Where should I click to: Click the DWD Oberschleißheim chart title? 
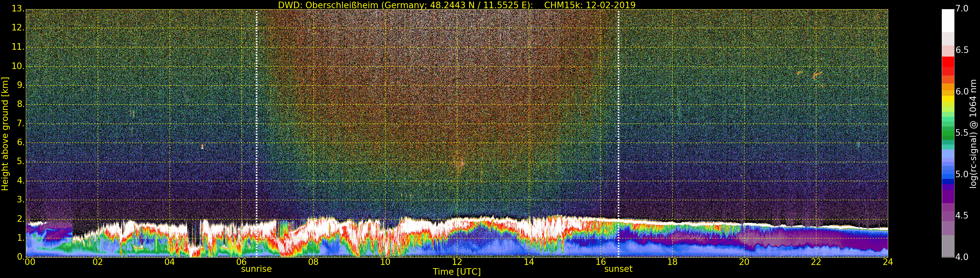(x=457, y=5)
